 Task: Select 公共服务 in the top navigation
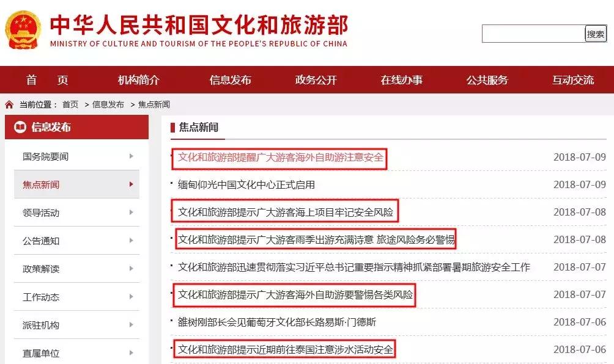[x=487, y=79]
